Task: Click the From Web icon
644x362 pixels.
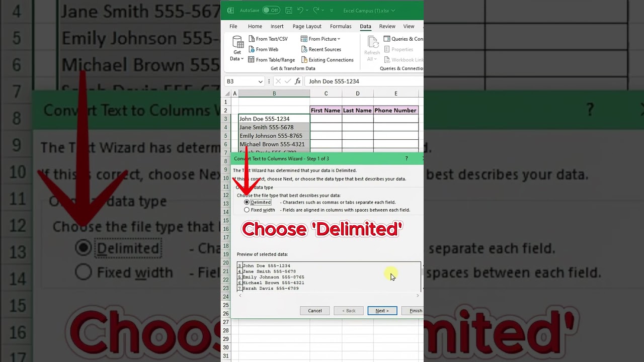Action: click(x=252, y=49)
